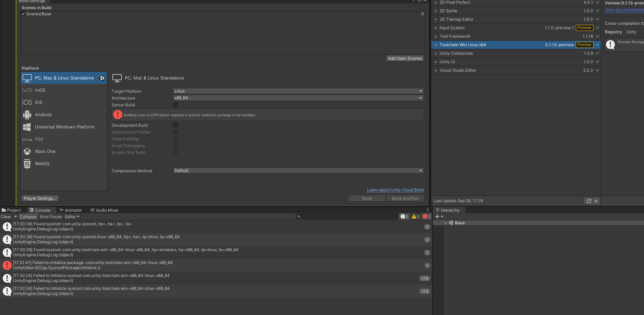This screenshot has height=315, width=644.
Task: Click the Console search field
Action: click(346, 216)
